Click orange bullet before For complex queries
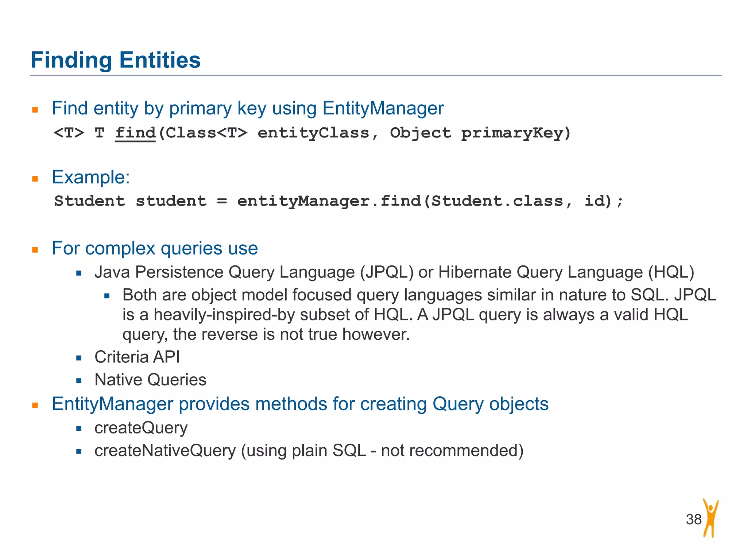This screenshot has height=560, width=747. [x=35, y=250]
